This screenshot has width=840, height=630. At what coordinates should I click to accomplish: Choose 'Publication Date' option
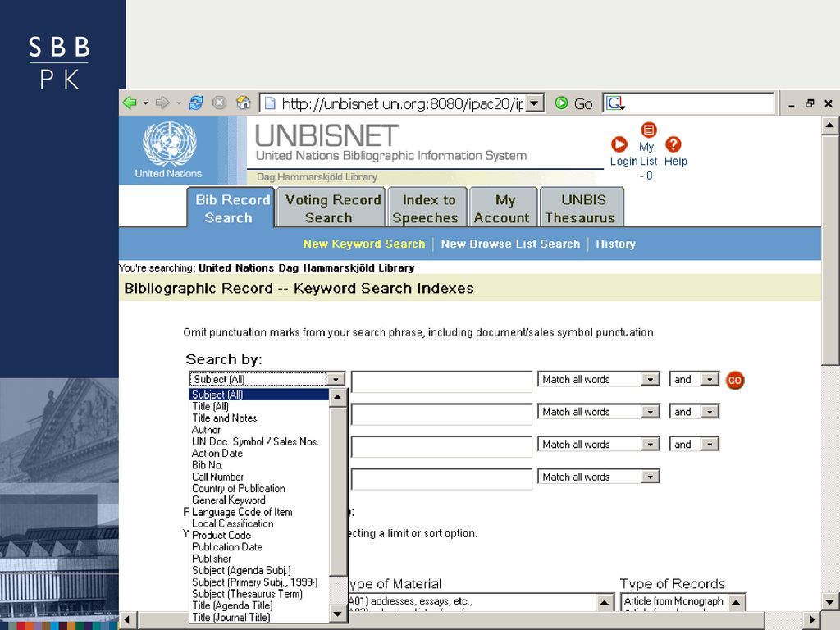(259, 547)
